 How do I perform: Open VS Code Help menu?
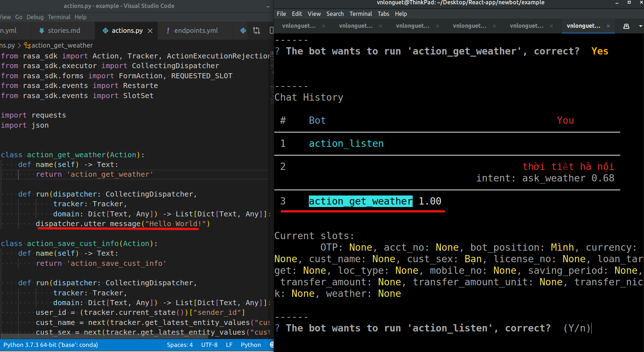[x=81, y=17]
